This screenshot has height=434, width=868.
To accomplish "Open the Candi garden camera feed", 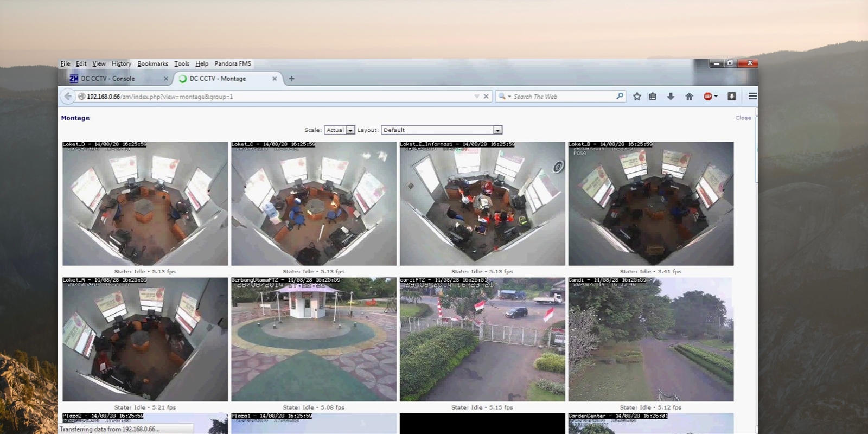I will pos(651,340).
